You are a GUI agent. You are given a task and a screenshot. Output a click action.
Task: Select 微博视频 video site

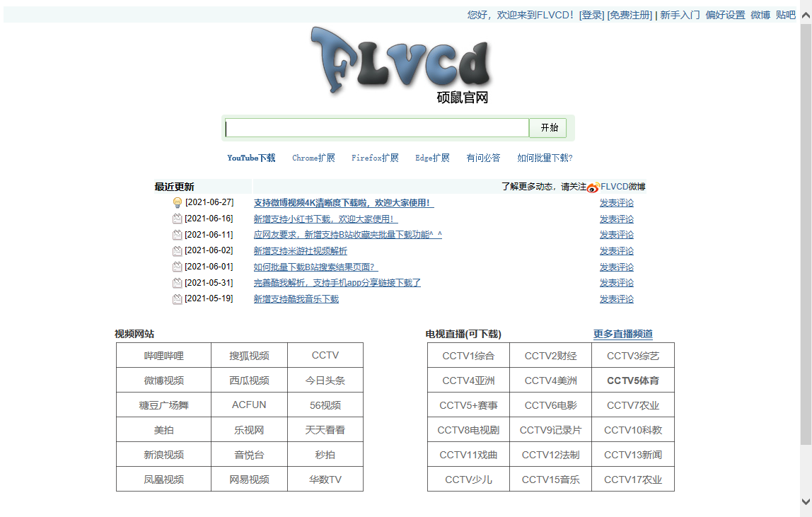pos(163,381)
